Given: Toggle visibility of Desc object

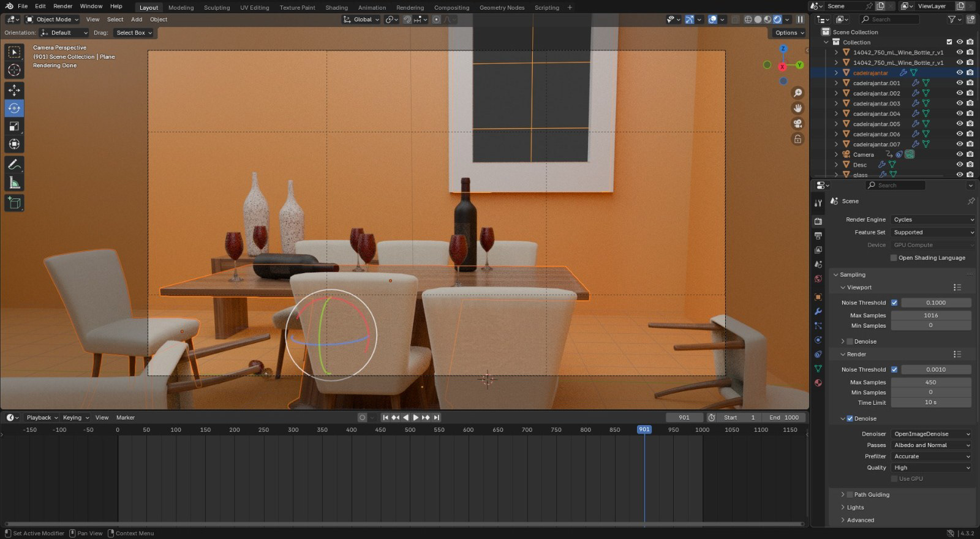Looking at the screenshot, I should (x=960, y=165).
